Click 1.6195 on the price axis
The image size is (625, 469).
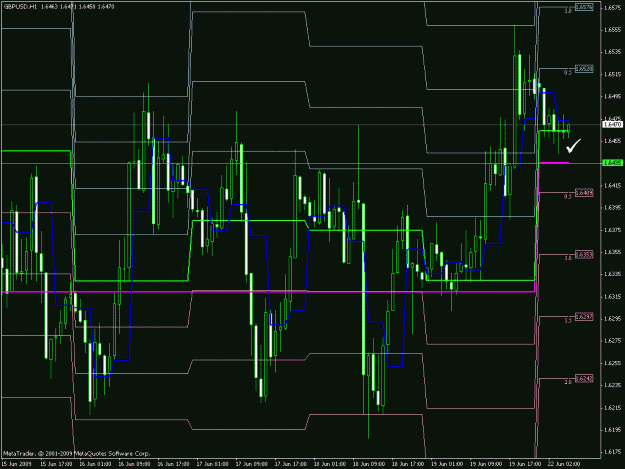tap(613, 430)
